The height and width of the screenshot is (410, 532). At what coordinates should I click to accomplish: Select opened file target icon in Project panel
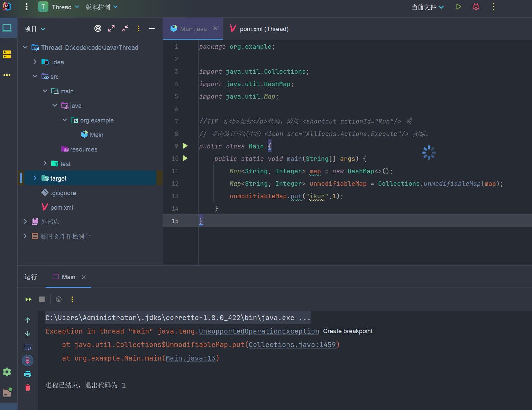pyautogui.click(x=98, y=28)
